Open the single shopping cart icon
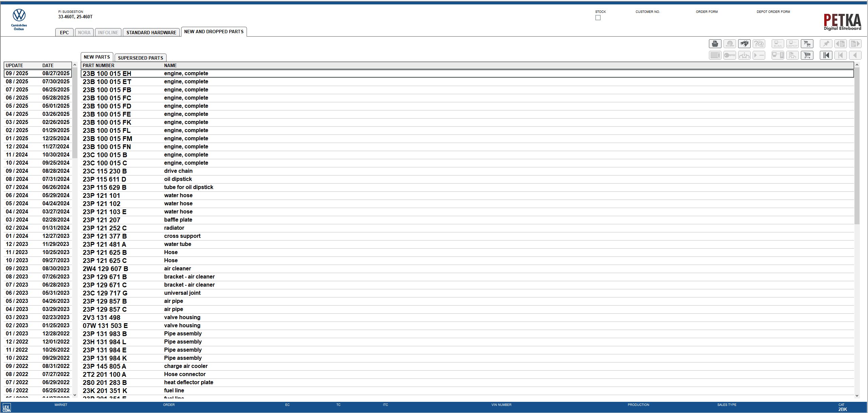Screen dimensions: 868x413 pyautogui.click(x=807, y=55)
